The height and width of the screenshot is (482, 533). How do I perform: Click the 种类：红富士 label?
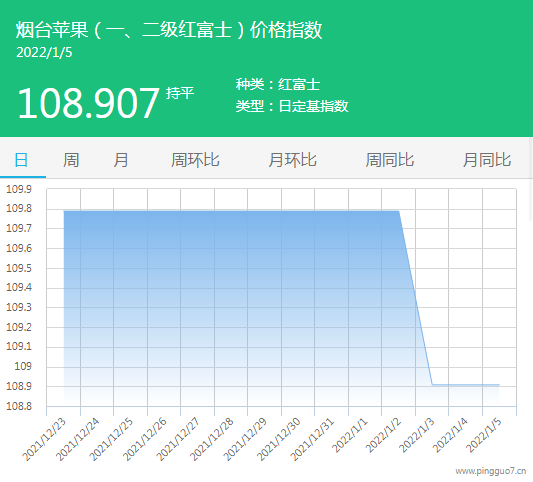click(278, 84)
